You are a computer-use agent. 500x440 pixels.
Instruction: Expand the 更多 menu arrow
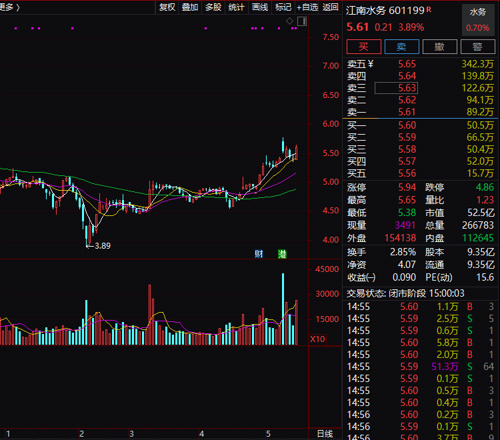[x=10, y=7]
